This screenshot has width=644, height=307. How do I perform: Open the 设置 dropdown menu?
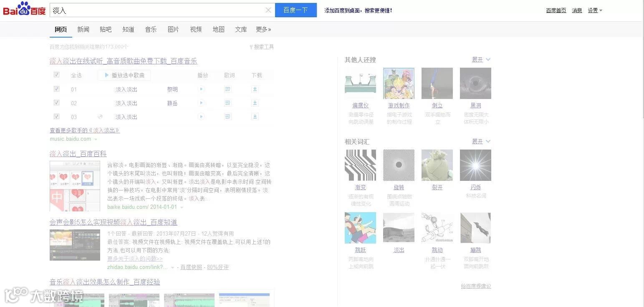click(595, 10)
